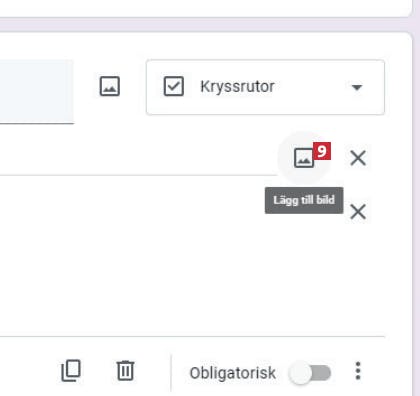The width and height of the screenshot is (420, 396).
Task: Click the red 9 notification badge
Action: point(322,151)
